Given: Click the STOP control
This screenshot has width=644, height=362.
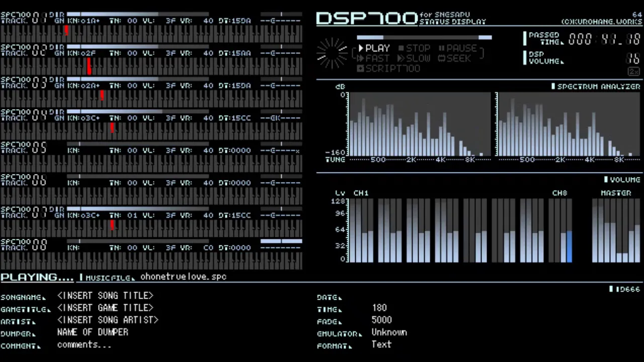Looking at the screenshot, I should pos(415,48).
